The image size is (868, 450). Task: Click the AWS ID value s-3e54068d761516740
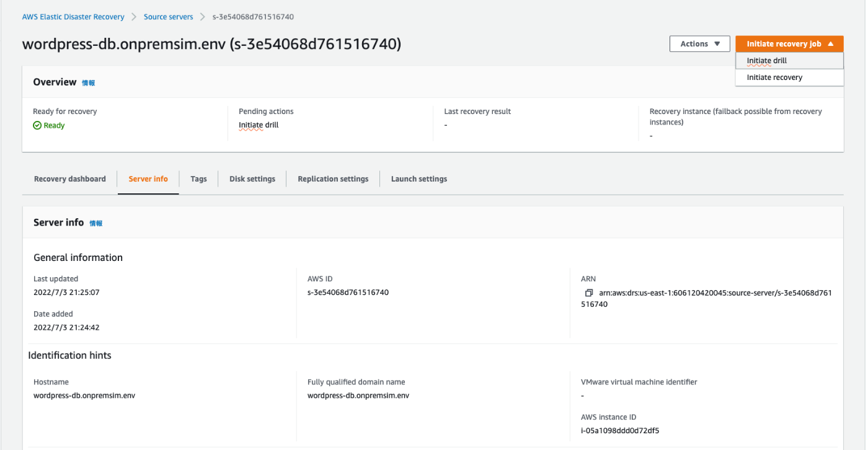click(348, 293)
